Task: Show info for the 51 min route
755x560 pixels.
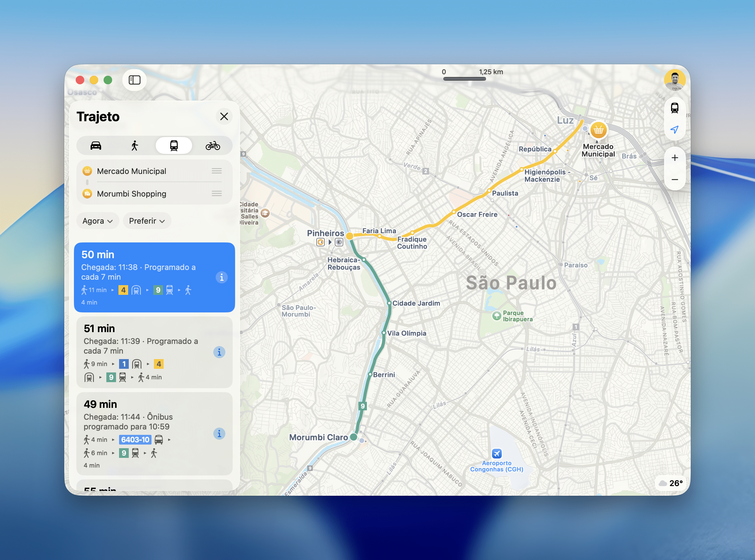Action: tap(219, 352)
